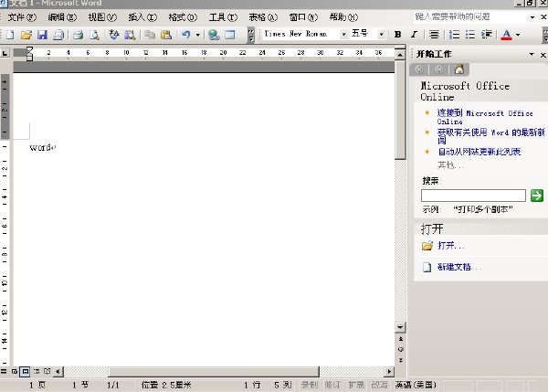
Task: Switch to Reading Layout view button
Action: tap(47, 371)
